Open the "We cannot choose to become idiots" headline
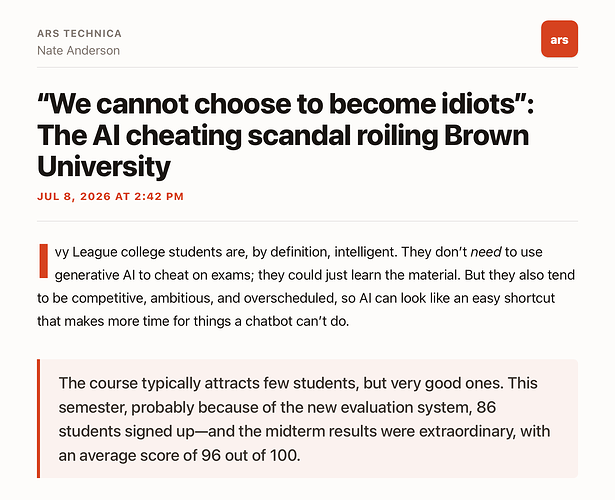Image resolution: width=615 pixels, height=500 pixels. tap(286, 135)
